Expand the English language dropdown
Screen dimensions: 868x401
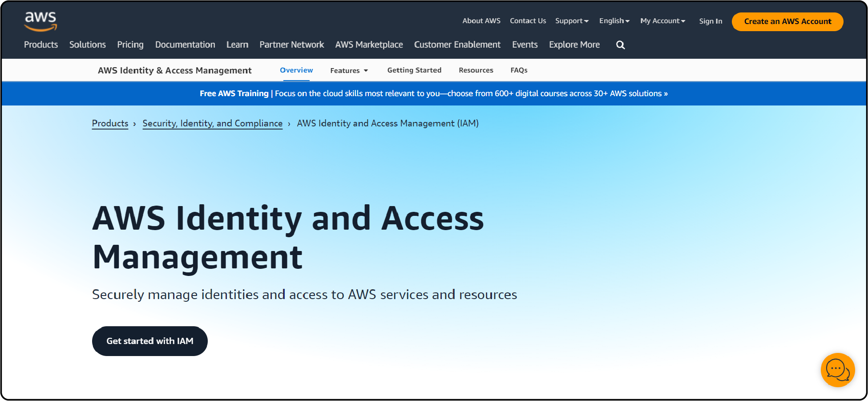(x=614, y=21)
